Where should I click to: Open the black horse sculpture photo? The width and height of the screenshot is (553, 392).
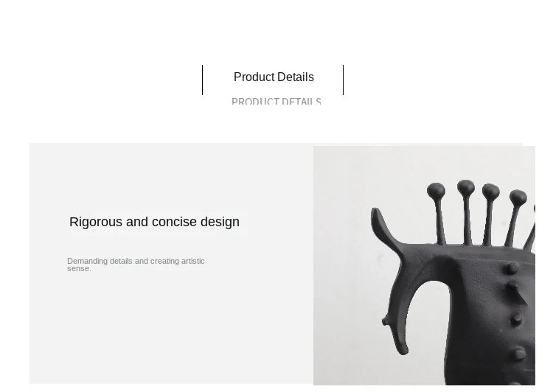pyautogui.click(x=424, y=265)
